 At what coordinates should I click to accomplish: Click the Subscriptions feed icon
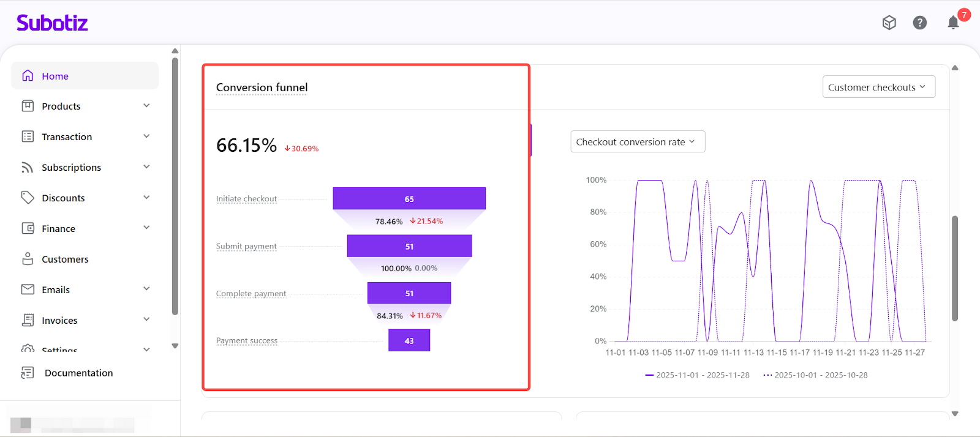click(x=28, y=167)
